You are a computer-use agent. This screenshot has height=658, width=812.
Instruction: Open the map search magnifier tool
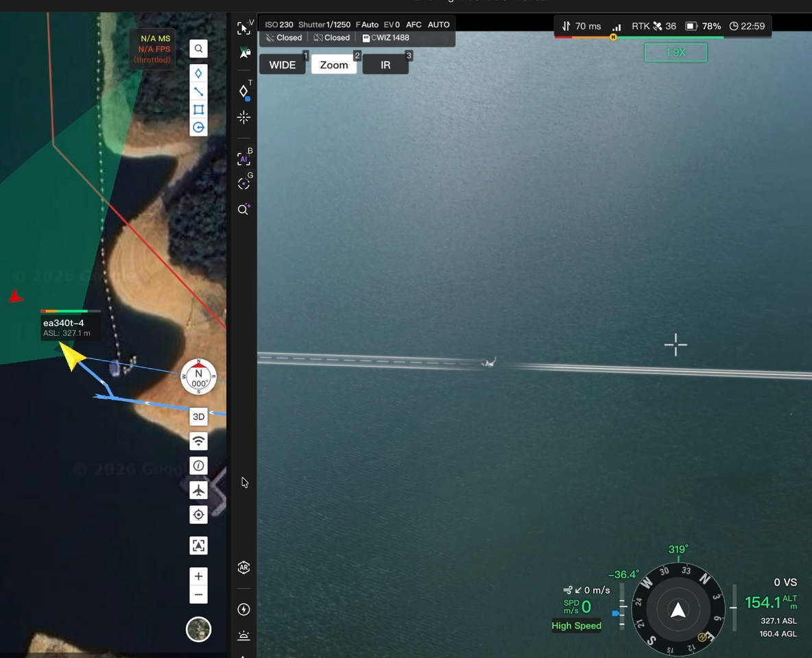pyautogui.click(x=198, y=49)
